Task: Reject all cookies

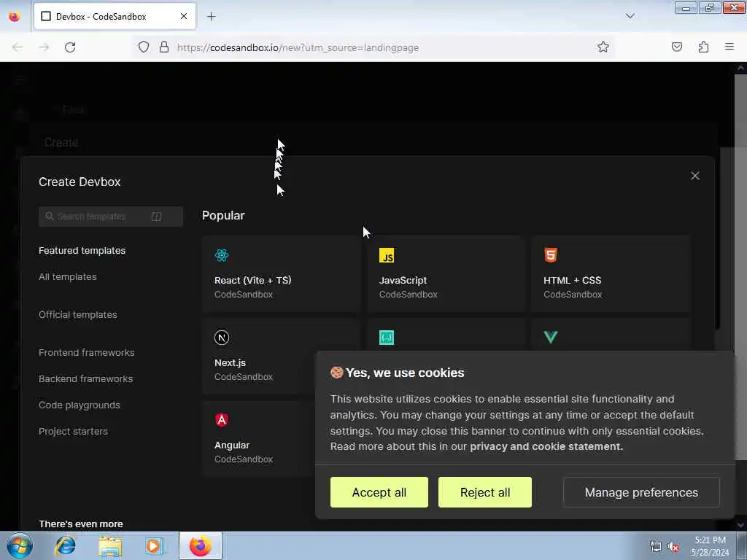Action: click(x=485, y=492)
